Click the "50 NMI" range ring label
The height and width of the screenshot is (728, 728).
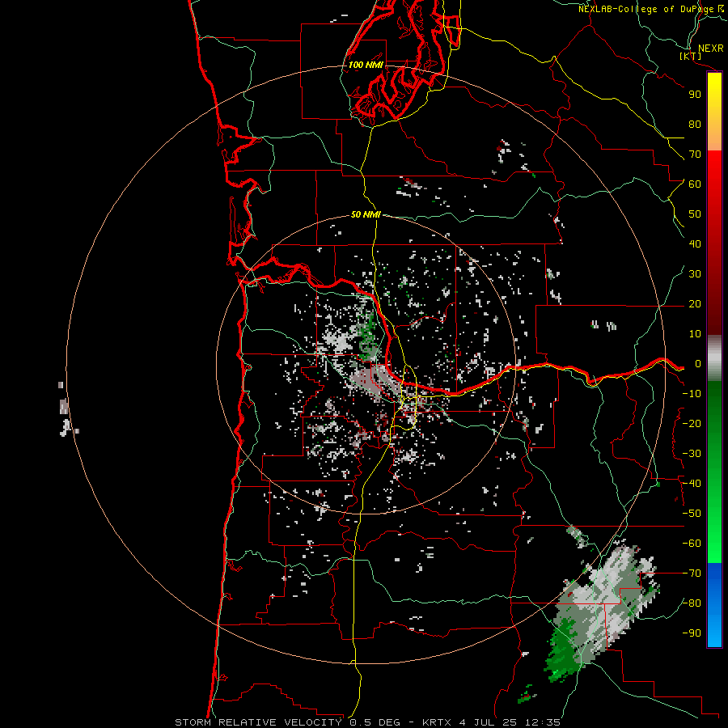[366, 214]
